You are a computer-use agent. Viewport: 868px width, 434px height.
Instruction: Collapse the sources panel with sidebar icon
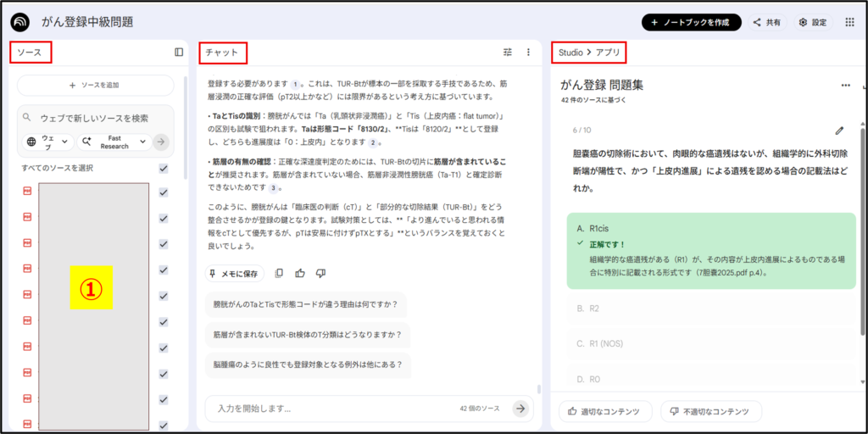click(179, 52)
